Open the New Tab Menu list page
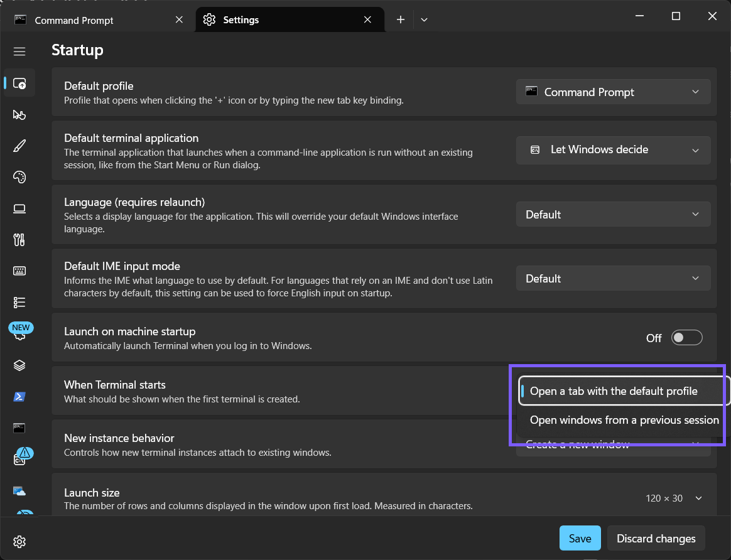This screenshot has height=560, width=731. (x=19, y=303)
